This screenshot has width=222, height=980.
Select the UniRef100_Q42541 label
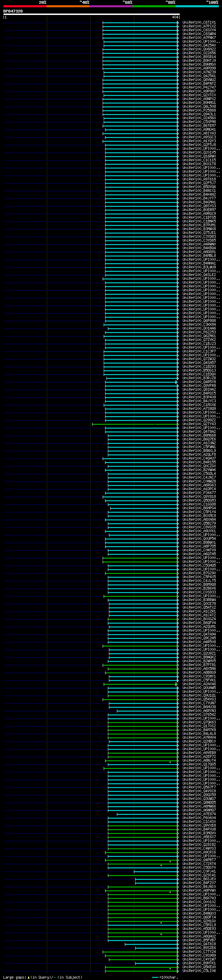[199, 76]
